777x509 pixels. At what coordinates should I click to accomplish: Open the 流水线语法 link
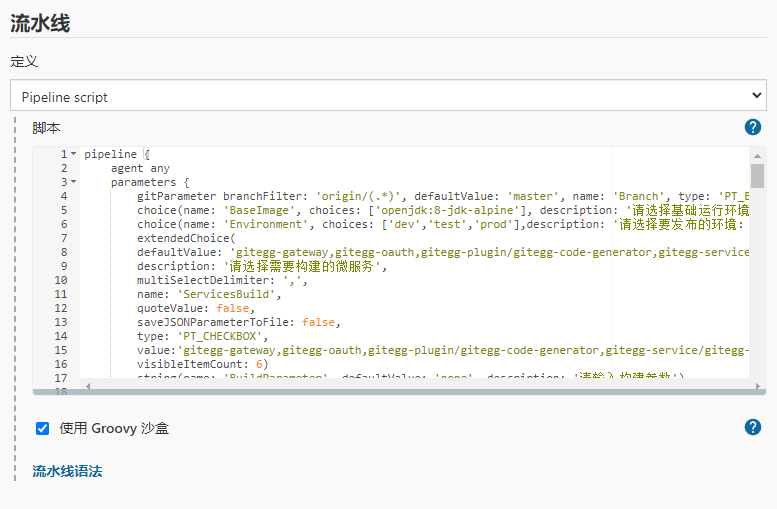coord(67,470)
